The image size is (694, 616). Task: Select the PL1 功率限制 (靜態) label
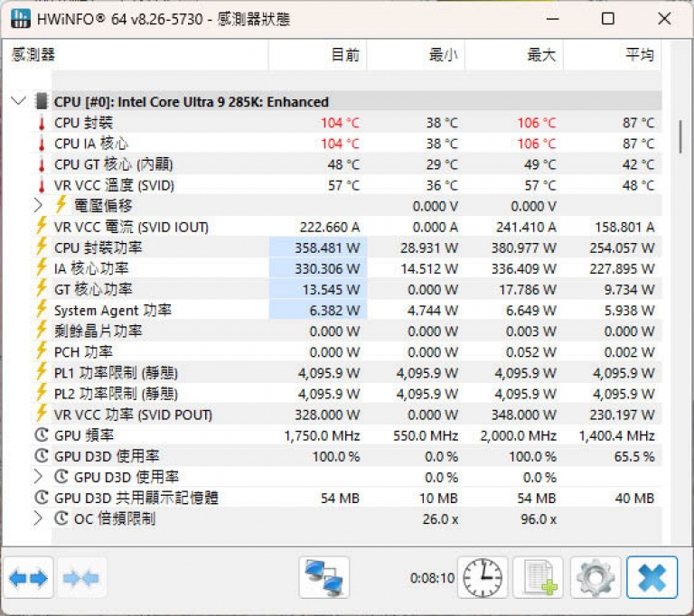[x=116, y=373]
